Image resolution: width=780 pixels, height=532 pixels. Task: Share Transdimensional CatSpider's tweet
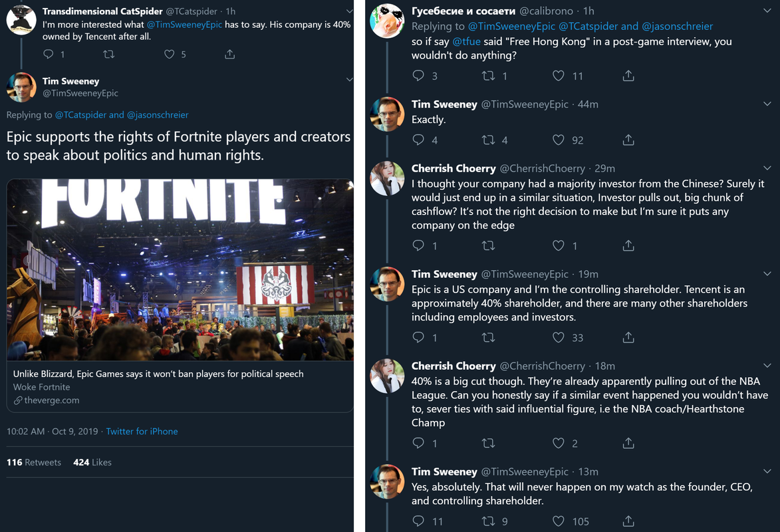click(229, 55)
